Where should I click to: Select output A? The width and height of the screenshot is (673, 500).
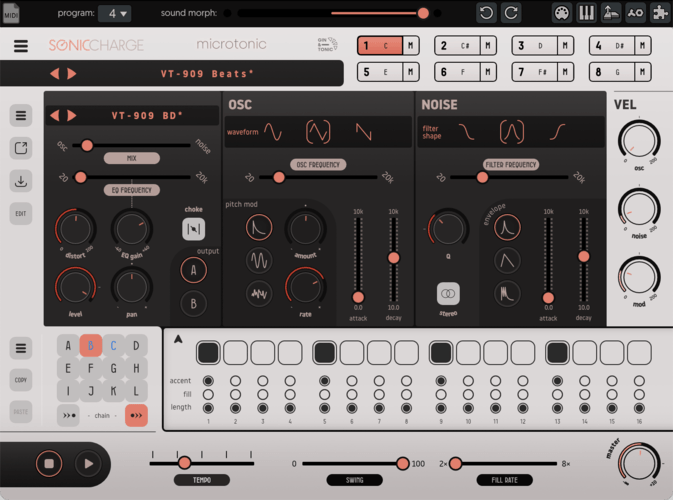pos(194,270)
